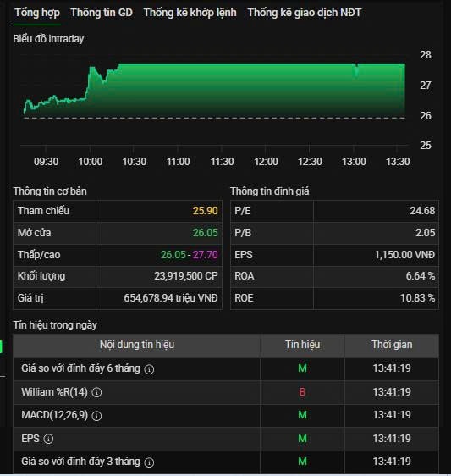Click info icon next to William %R(14)

click(96, 392)
